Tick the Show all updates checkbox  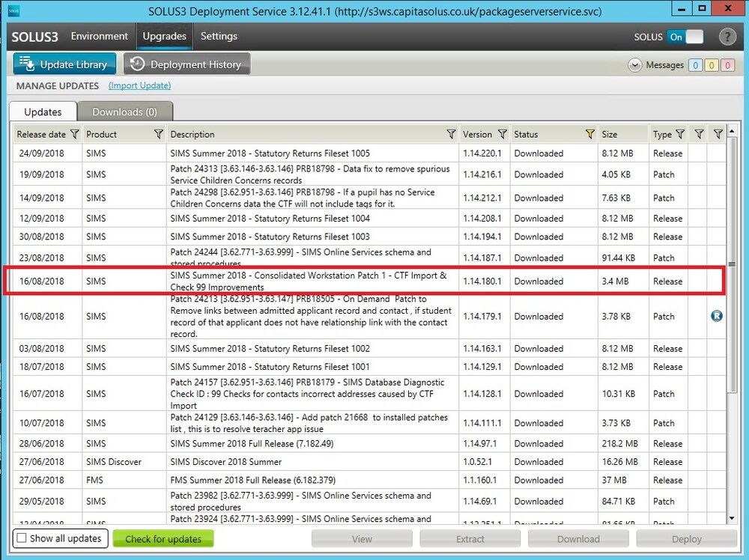(22, 538)
